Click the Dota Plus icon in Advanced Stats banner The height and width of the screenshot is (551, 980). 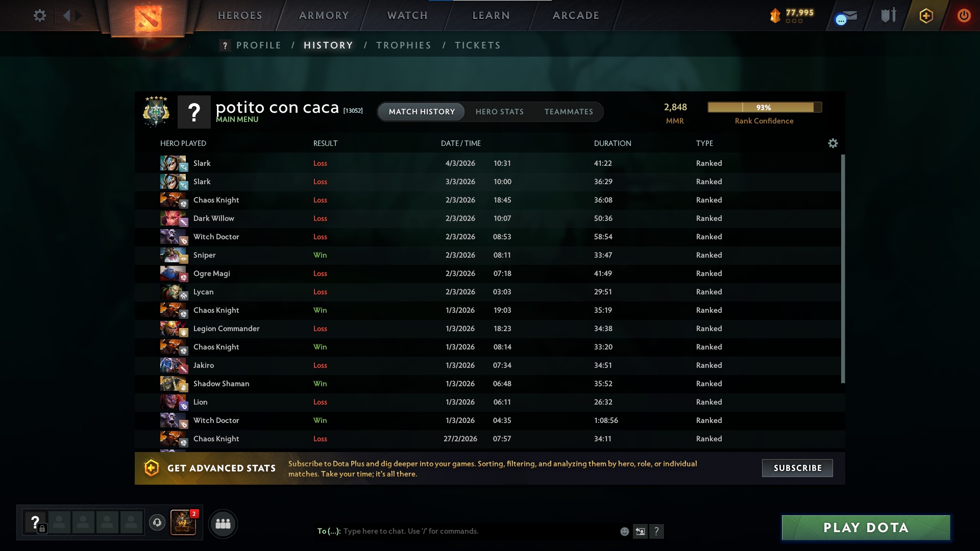tap(152, 468)
